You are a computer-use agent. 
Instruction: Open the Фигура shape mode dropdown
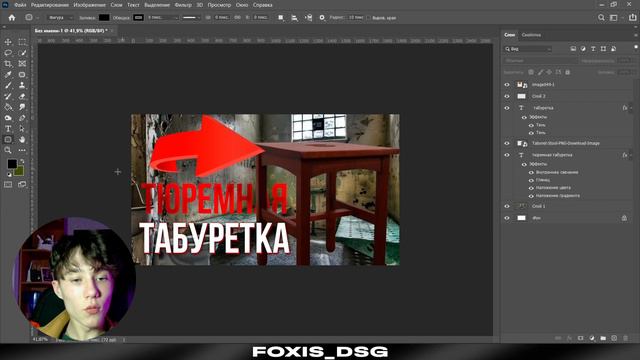(x=60, y=18)
